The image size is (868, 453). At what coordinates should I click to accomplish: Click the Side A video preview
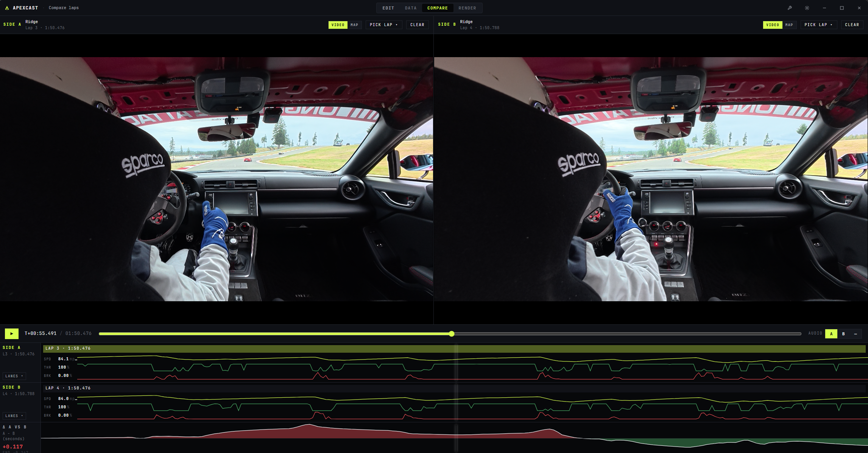point(217,179)
